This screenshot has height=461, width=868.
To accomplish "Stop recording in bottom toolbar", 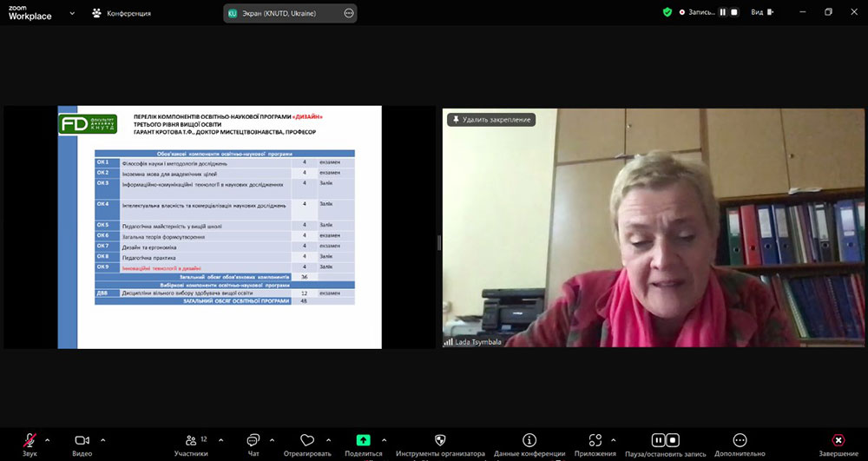I will click(x=673, y=440).
